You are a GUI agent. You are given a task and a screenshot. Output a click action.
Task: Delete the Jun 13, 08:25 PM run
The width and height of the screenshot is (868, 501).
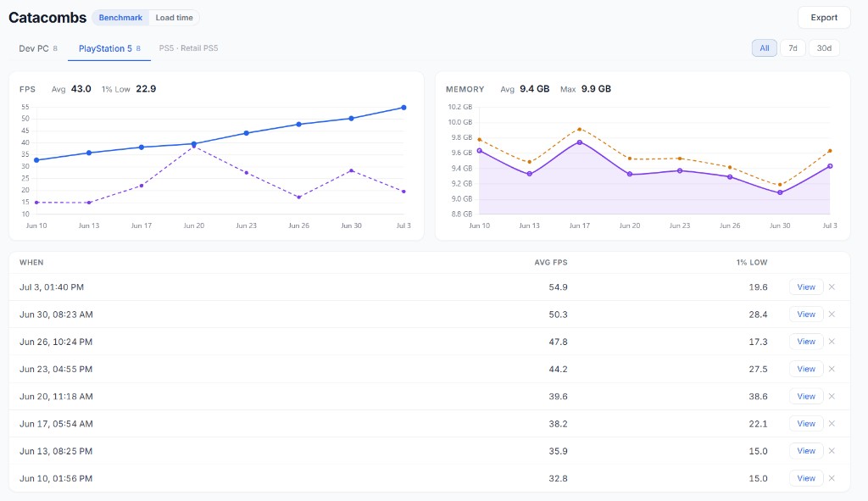pyautogui.click(x=832, y=451)
